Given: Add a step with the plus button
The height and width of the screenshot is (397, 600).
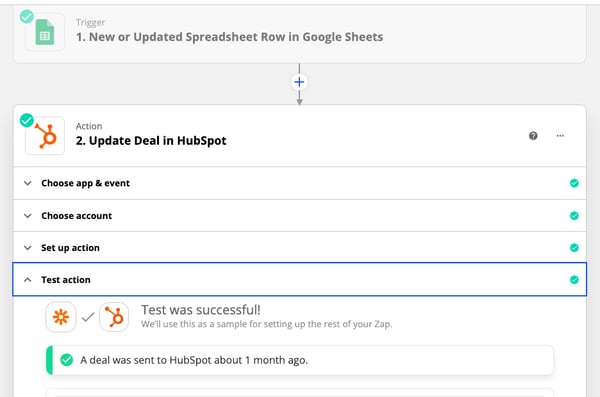Looking at the screenshot, I should tap(299, 82).
